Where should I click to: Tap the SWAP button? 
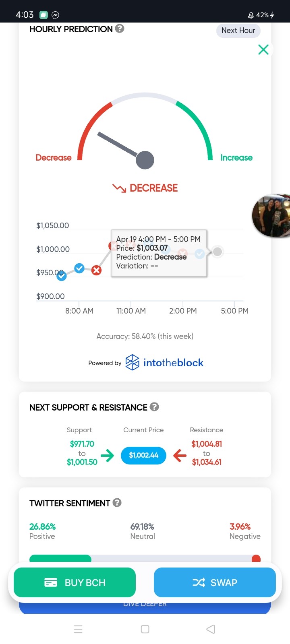[215, 582]
